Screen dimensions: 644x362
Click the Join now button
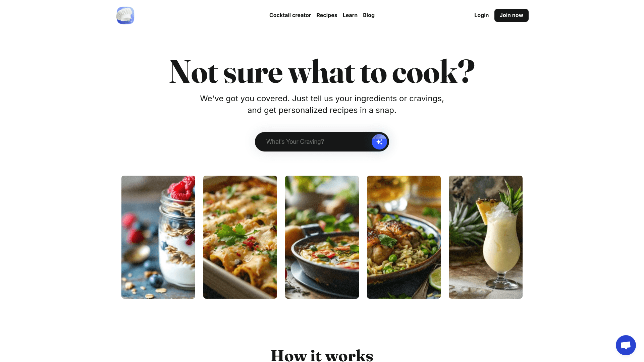(x=511, y=15)
